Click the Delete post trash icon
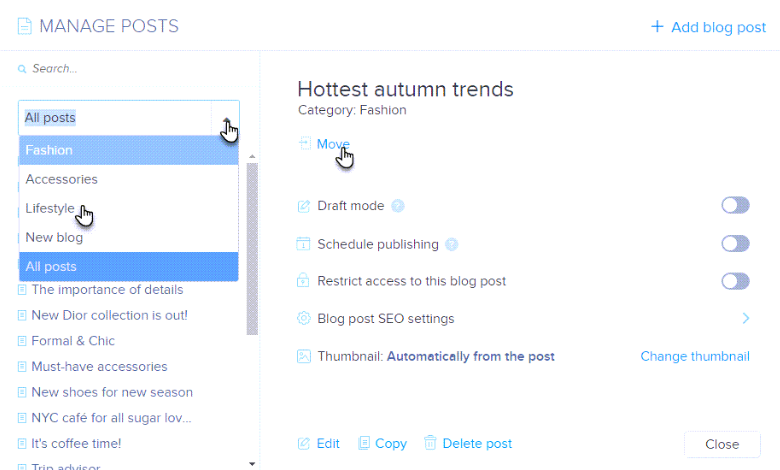780x470 pixels. [x=430, y=443]
